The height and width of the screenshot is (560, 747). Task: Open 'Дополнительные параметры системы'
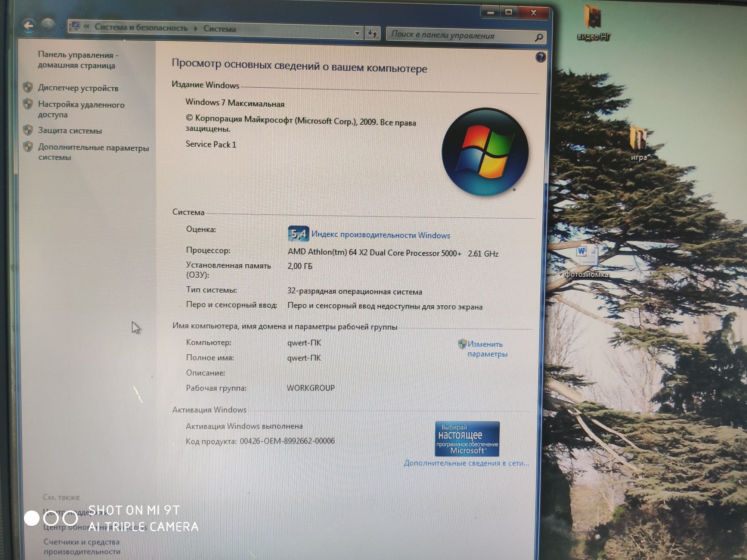click(x=93, y=152)
